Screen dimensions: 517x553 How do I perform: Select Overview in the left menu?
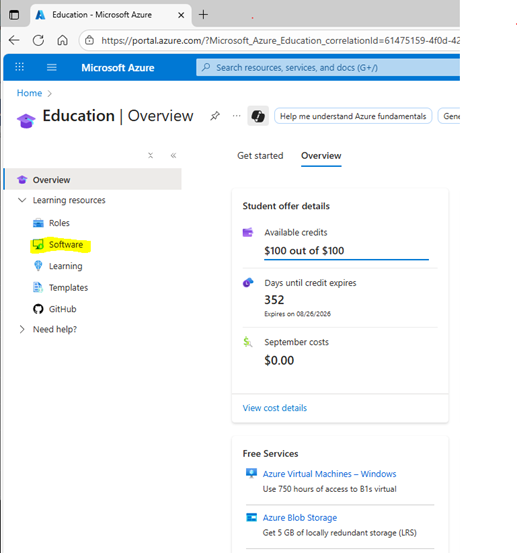coord(93,179)
